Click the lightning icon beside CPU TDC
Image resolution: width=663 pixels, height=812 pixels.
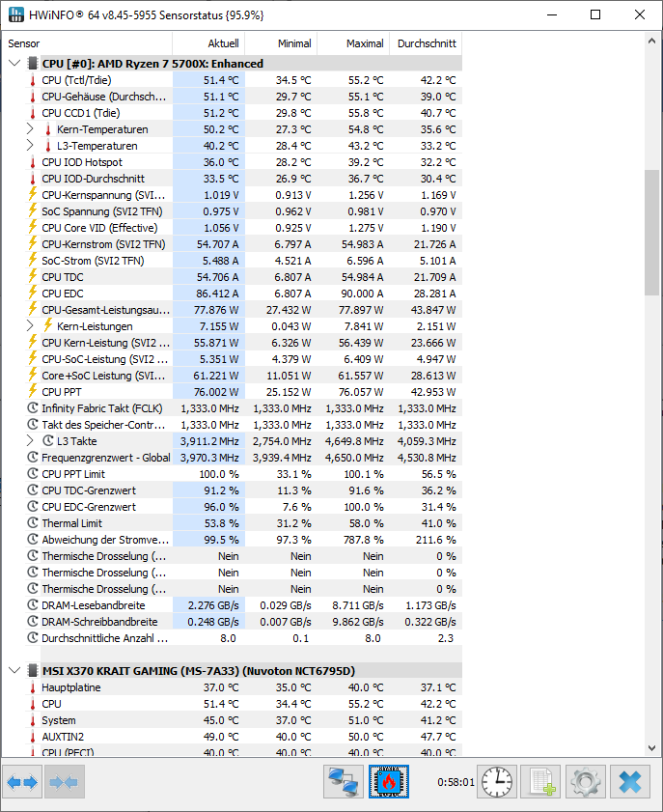point(33,276)
